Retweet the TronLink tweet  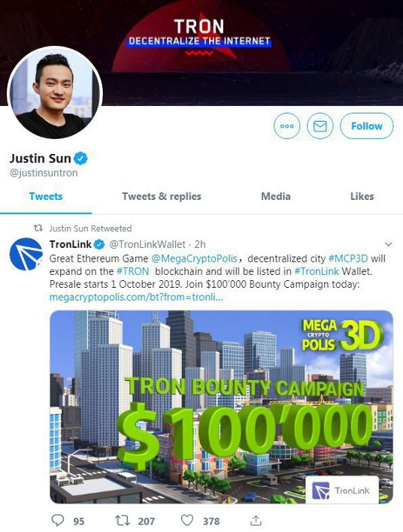(123, 520)
